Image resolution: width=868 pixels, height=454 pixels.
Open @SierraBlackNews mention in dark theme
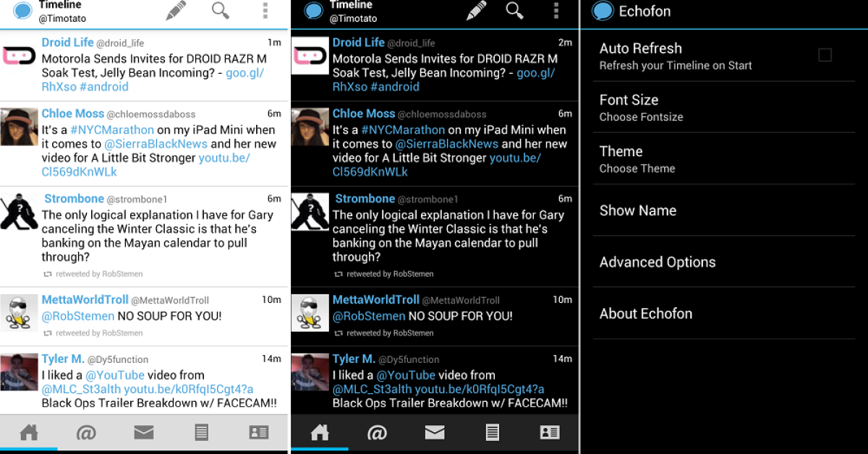446,144
